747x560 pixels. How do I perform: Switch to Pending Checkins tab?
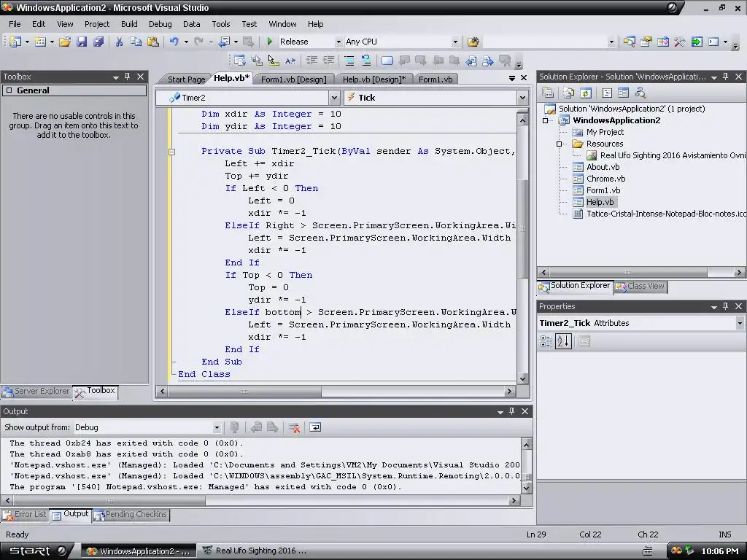tap(131, 515)
